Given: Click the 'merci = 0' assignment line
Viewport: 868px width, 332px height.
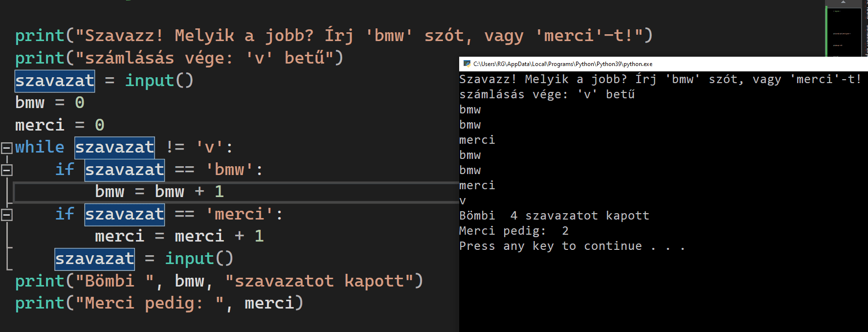Looking at the screenshot, I should coord(59,125).
